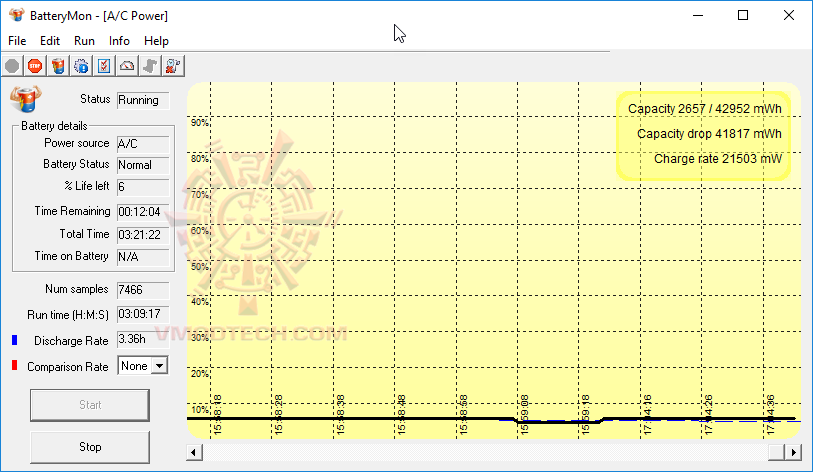Open the Edit menu
Screen dimensions: 813x472
point(50,41)
